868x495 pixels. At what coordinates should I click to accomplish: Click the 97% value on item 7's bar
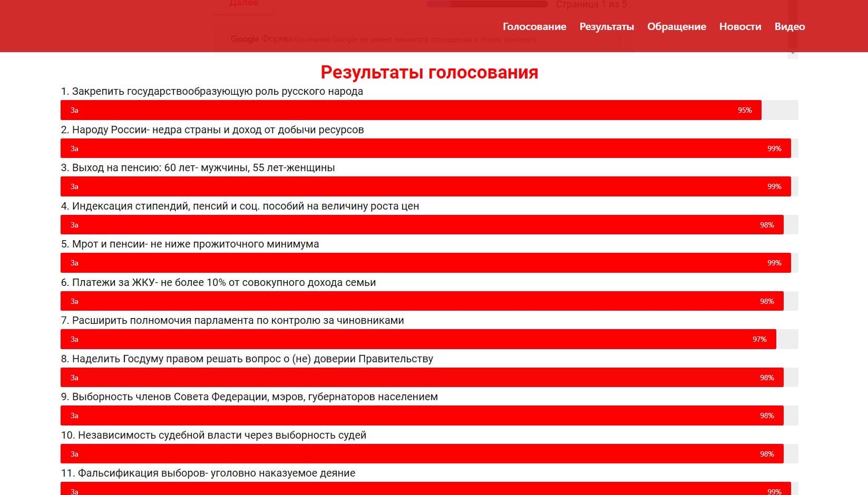[759, 339]
